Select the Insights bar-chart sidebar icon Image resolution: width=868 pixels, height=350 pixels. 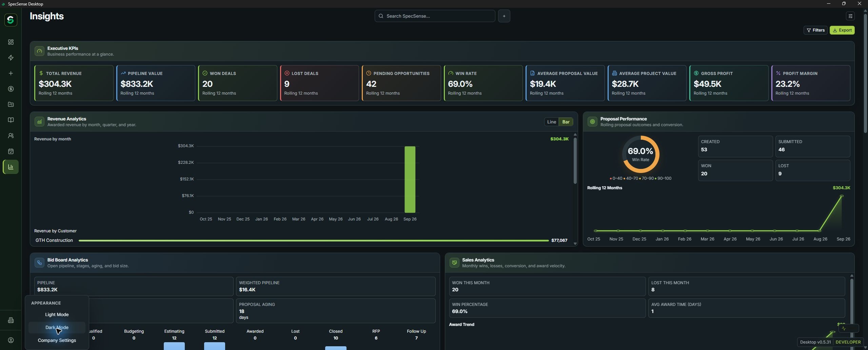click(x=11, y=167)
